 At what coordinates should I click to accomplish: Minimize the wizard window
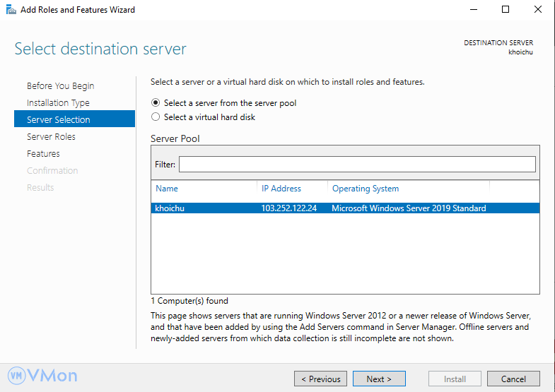pyautogui.click(x=474, y=10)
